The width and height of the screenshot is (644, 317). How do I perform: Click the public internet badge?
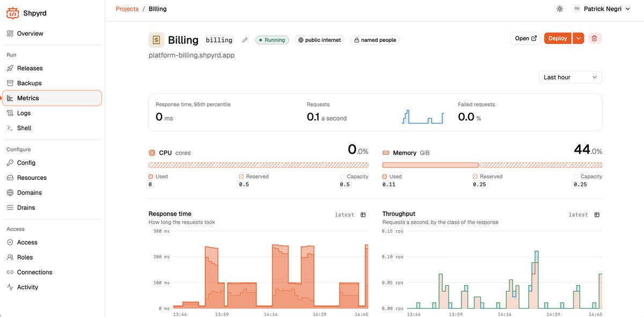pyautogui.click(x=320, y=40)
